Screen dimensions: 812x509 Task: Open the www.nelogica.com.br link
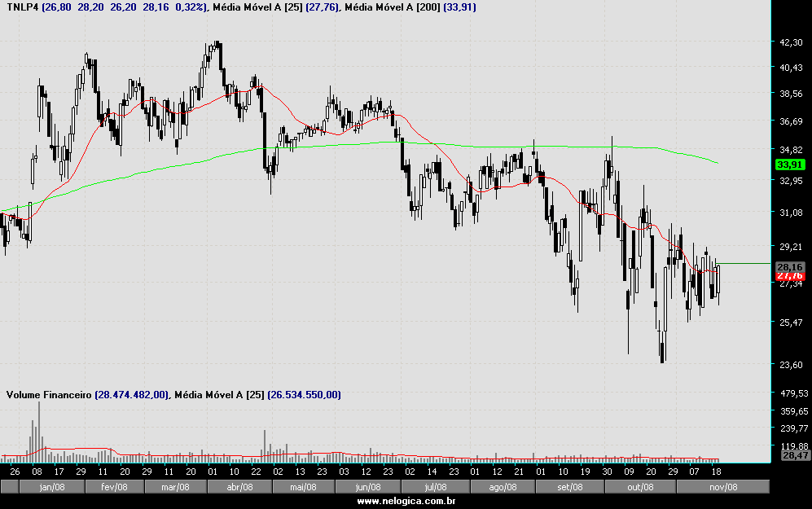click(x=406, y=501)
